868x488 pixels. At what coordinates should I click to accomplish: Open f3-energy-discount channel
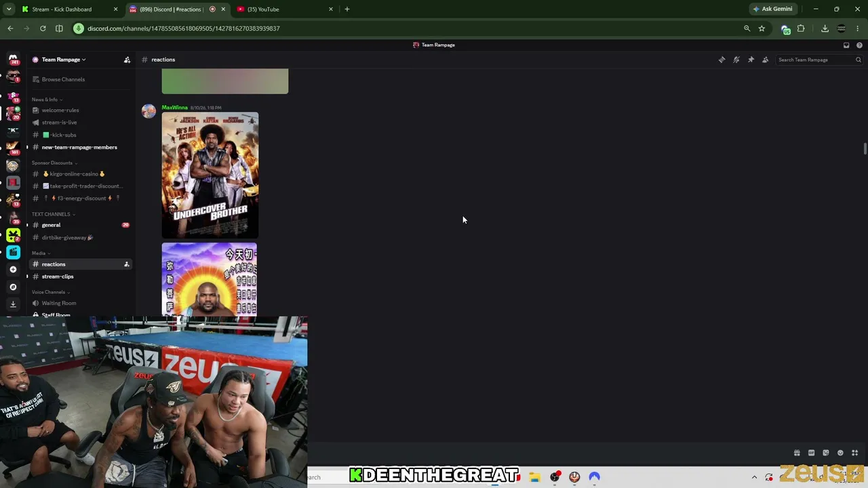pyautogui.click(x=80, y=199)
